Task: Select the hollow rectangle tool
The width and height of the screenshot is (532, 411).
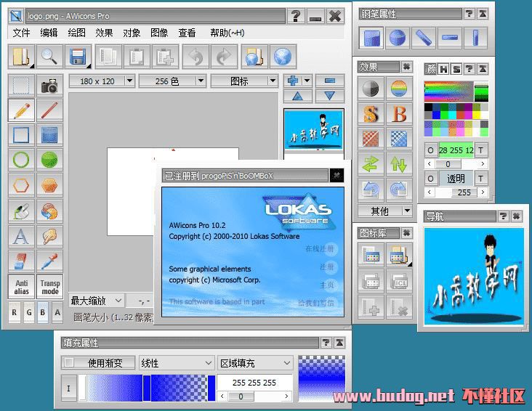Action: (21, 135)
